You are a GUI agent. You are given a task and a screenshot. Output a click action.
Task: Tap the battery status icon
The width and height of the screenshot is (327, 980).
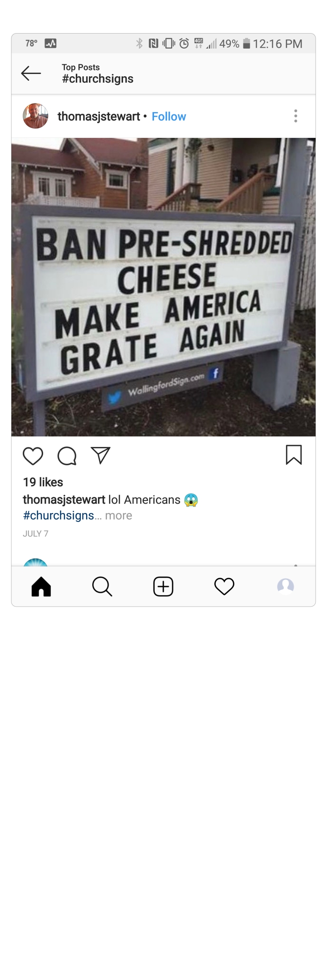(247, 44)
